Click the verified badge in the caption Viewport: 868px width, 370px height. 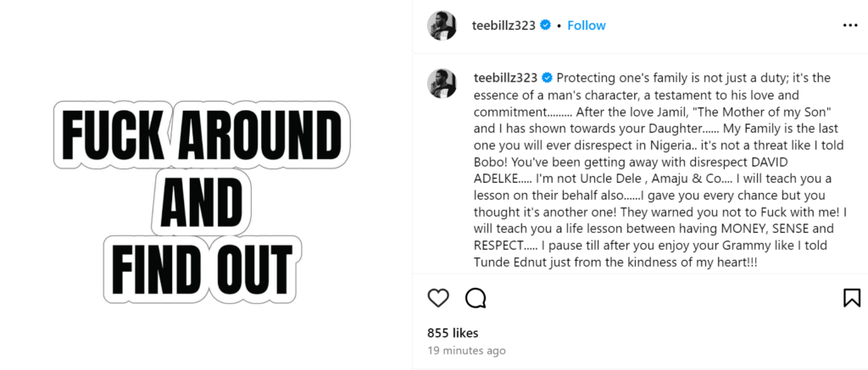coord(548,78)
